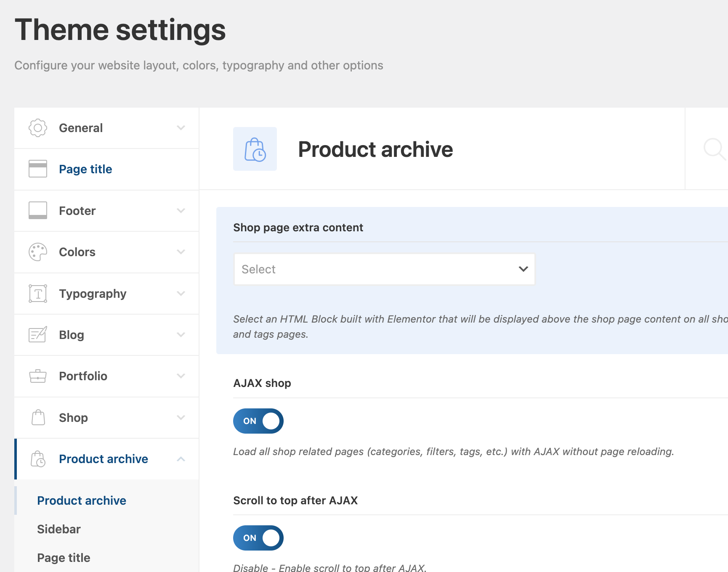Open the Portfolio settings section

coord(83,376)
